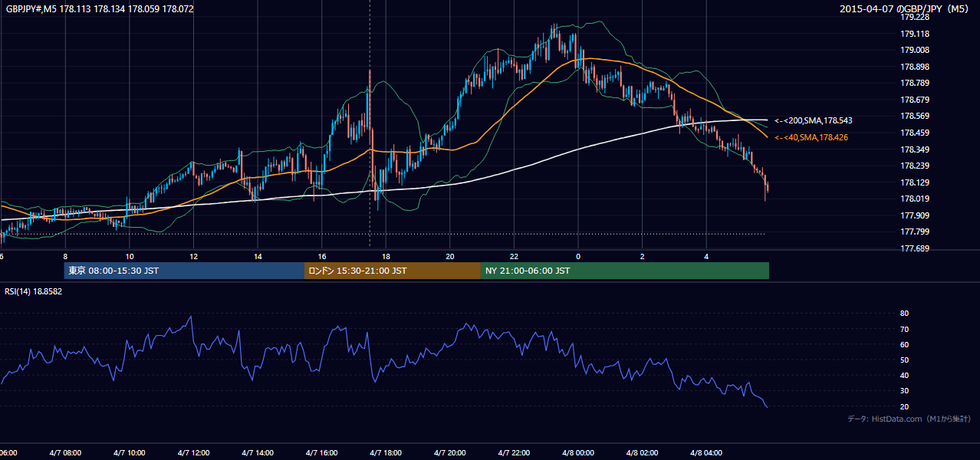The width and height of the screenshot is (980, 460).
Task: Click the hour 0 label under the price chart
Action: pyautogui.click(x=578, y=256)
